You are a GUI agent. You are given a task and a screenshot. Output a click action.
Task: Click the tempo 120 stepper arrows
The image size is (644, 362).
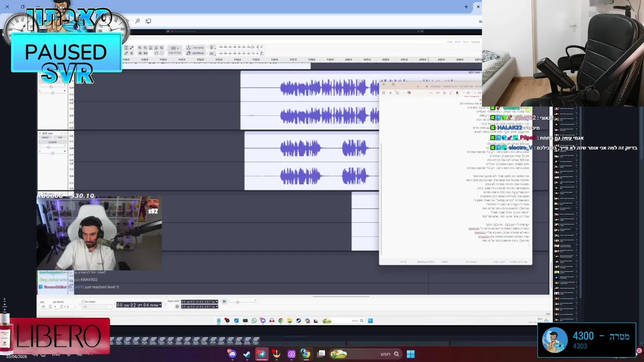tap(50, 307)
